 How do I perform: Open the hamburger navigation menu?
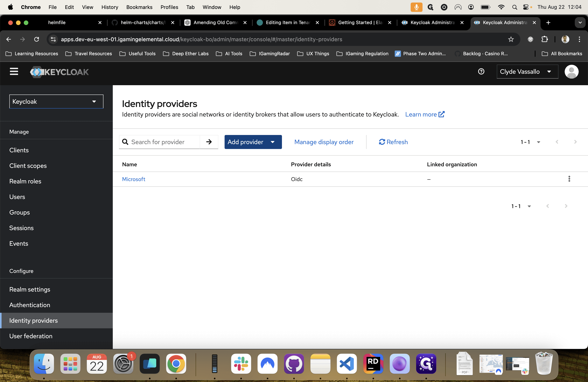click(x=14, y=72)
